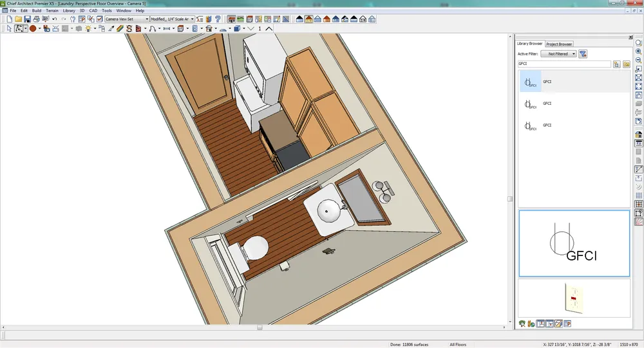Click the GFCI library search field
644x348 pixels.
564,64
